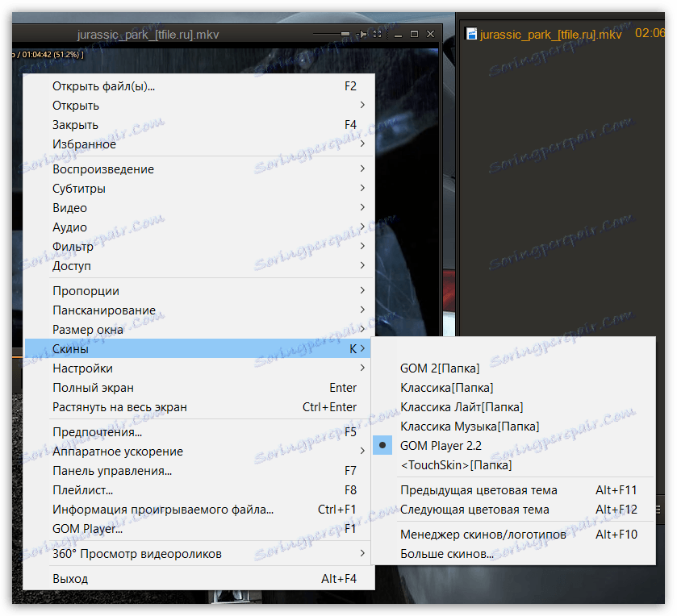Expand the Избранное submenu

coord(199,144)
